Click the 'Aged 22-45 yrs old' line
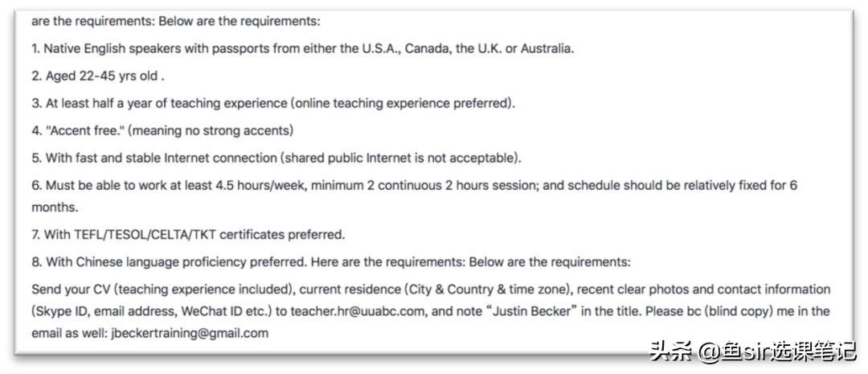The width and height of the screenshot is (868, 374). 98,76
